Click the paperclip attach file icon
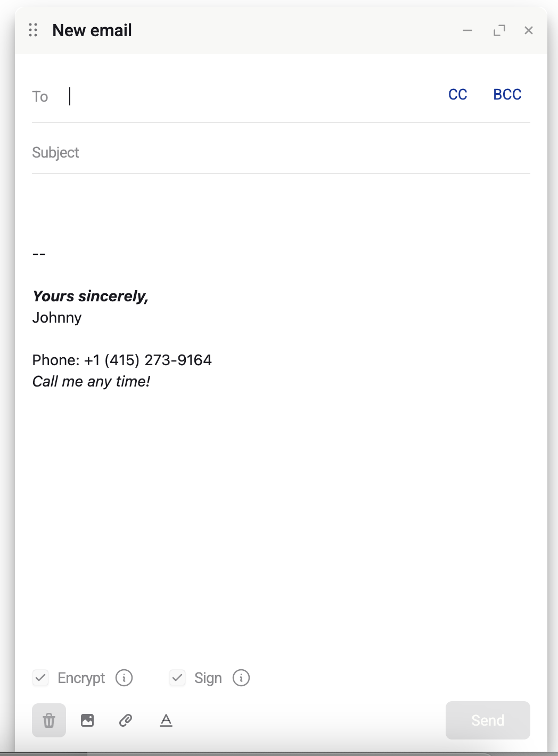Screen dimensions: 558x756 [x=126, y=720]
